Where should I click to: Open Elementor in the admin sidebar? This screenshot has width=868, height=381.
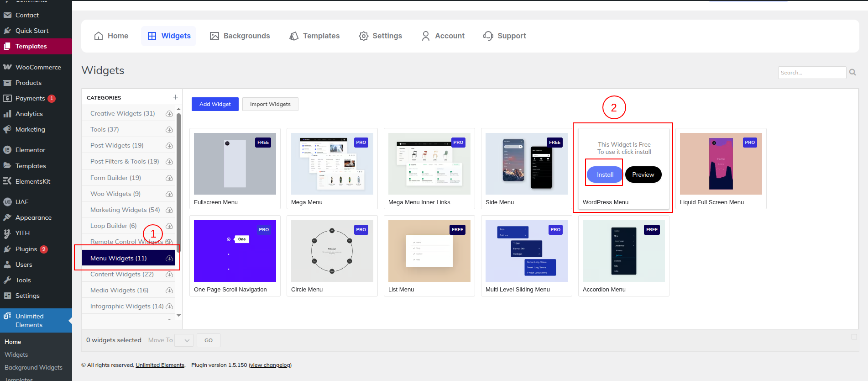30,150
